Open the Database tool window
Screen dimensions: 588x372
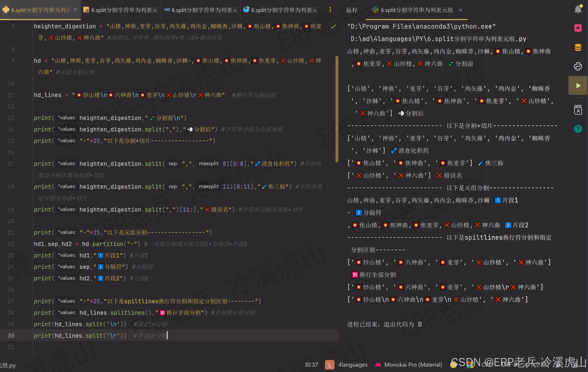[578, 47]
